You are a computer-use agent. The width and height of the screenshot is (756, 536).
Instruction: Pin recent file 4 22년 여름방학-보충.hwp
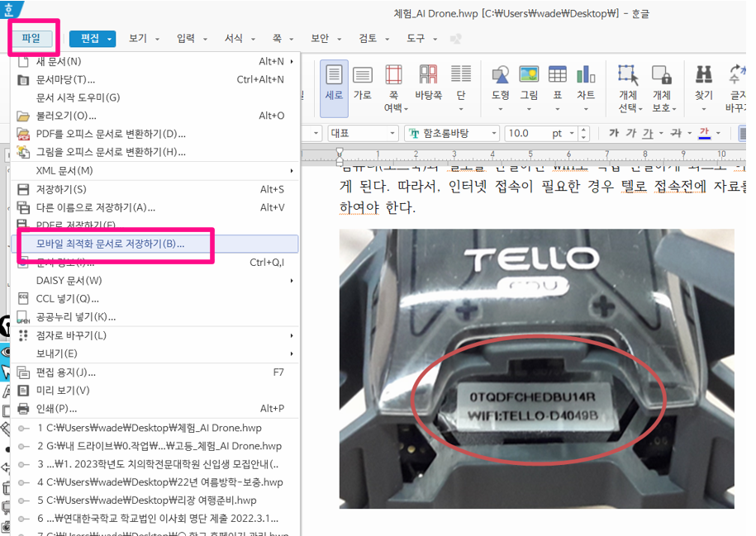pos(22,482)
